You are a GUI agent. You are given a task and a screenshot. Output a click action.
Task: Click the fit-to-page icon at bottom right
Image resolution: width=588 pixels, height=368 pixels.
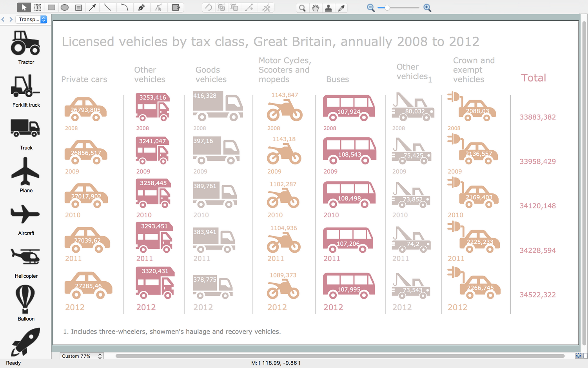[578, 356]
